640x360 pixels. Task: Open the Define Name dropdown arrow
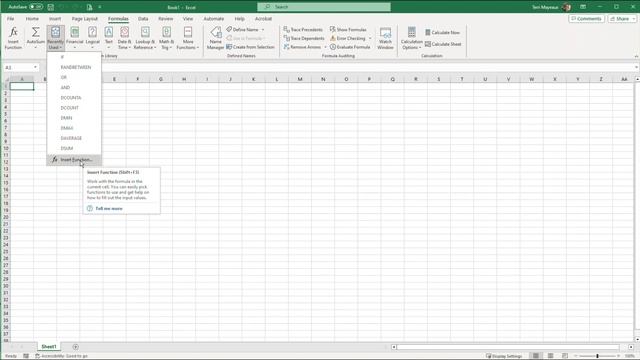pyautogui.click(x=263, y=29)
